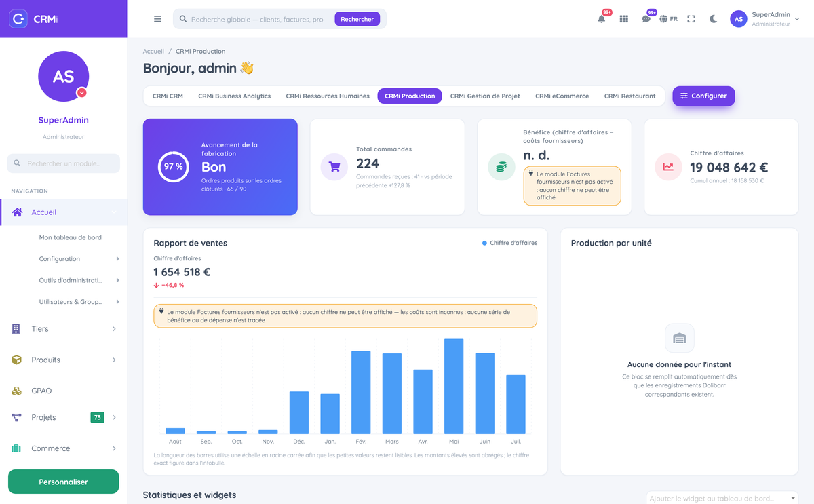This screenshot has height=504, width=814.
Task: Click the coins icon in Bénéfice card
Action: 501,167
